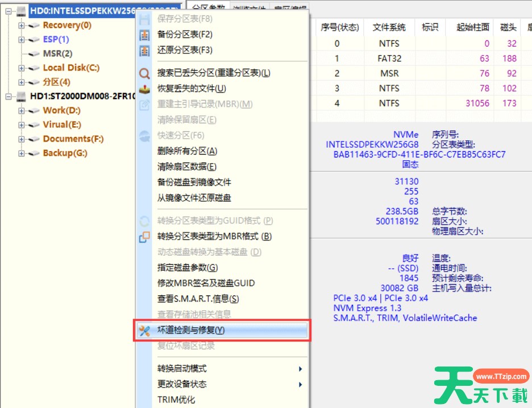Choose 删除所有分区(A) from context menu
Image resolution: width=532 pixels, height=408 pixels.
pos(187,151)
